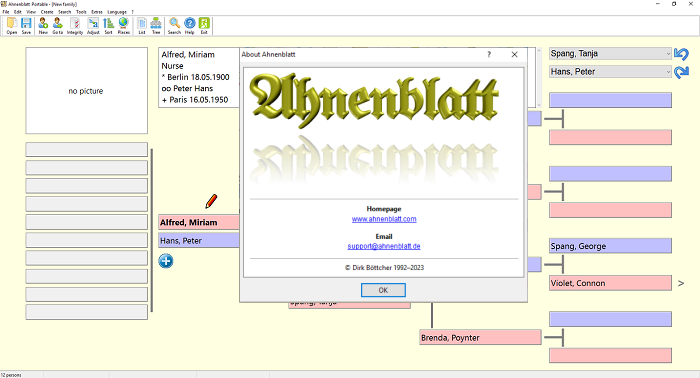Select the Alfred, Miriam person box
Viewport: 700px width, 378px height.
pos(199,222)
